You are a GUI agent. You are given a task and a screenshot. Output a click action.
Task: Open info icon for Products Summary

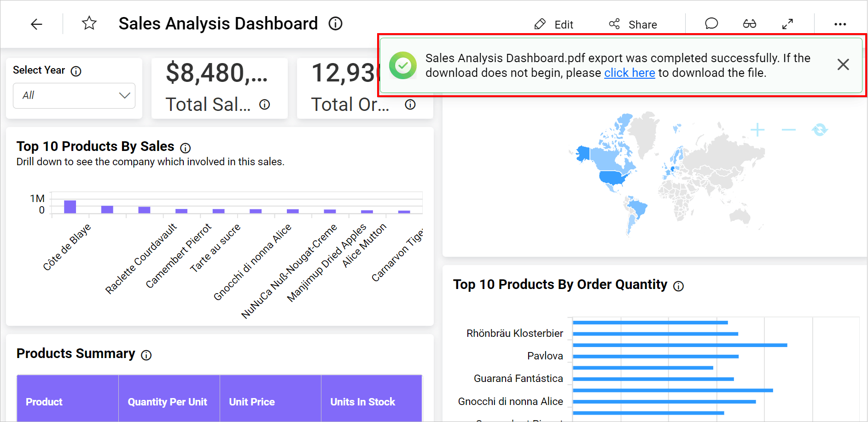click(146, 355)
